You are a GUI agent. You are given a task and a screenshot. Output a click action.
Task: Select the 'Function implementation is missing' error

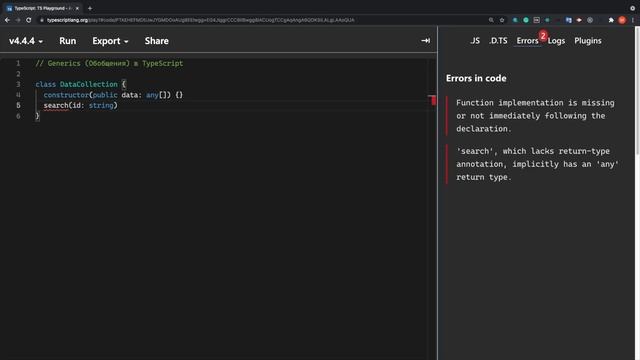pyautogui.click(x=535, y=116)
